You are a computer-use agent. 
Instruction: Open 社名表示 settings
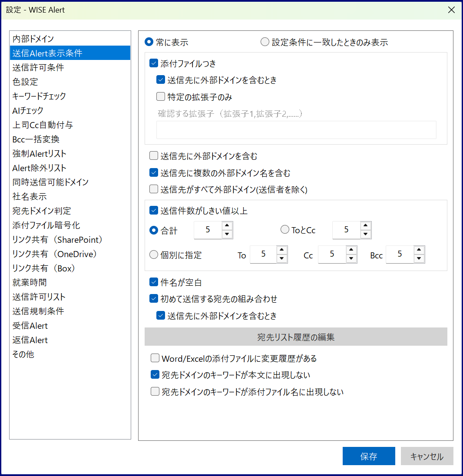coord(70,196)
